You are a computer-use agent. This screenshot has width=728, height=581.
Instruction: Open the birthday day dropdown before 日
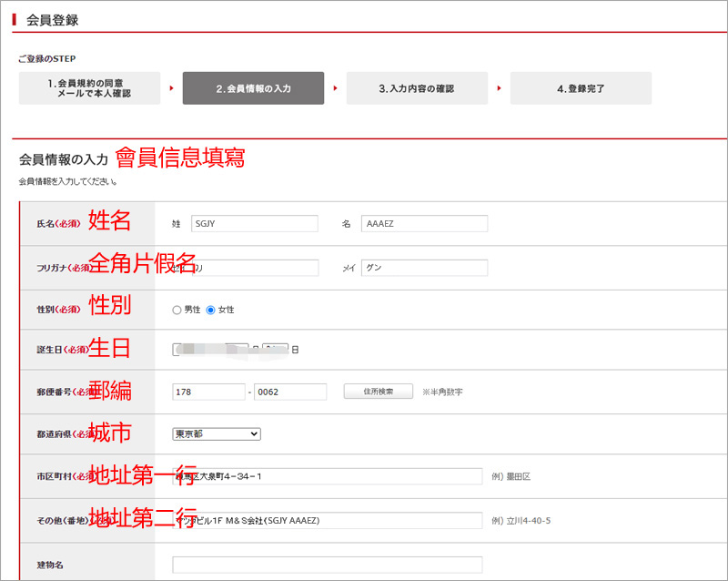tap(277, 349)
